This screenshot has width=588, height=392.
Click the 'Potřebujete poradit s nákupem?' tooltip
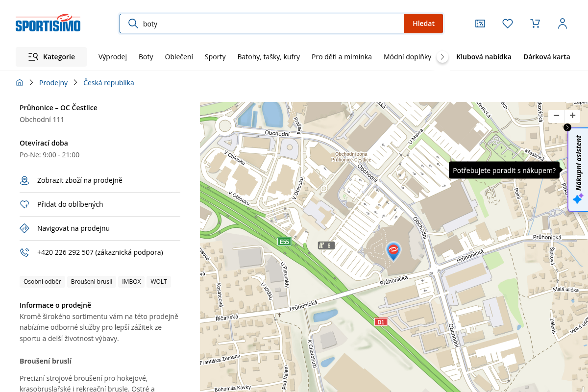504,171
